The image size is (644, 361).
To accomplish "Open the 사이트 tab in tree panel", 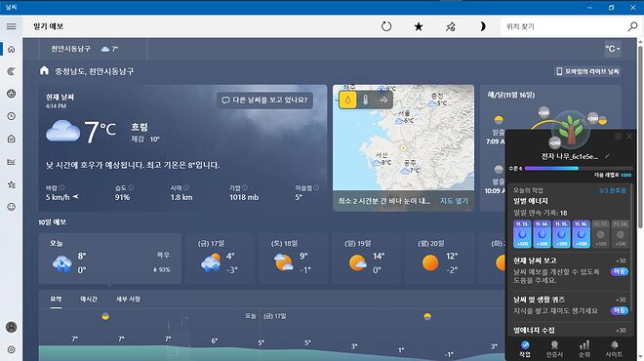I will tap(615, 348).
